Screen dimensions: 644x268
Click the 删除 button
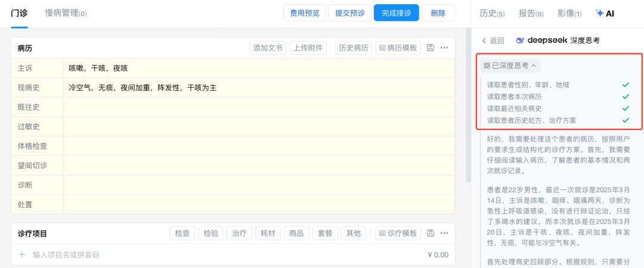pyautogui.click(x=438, y=13)
